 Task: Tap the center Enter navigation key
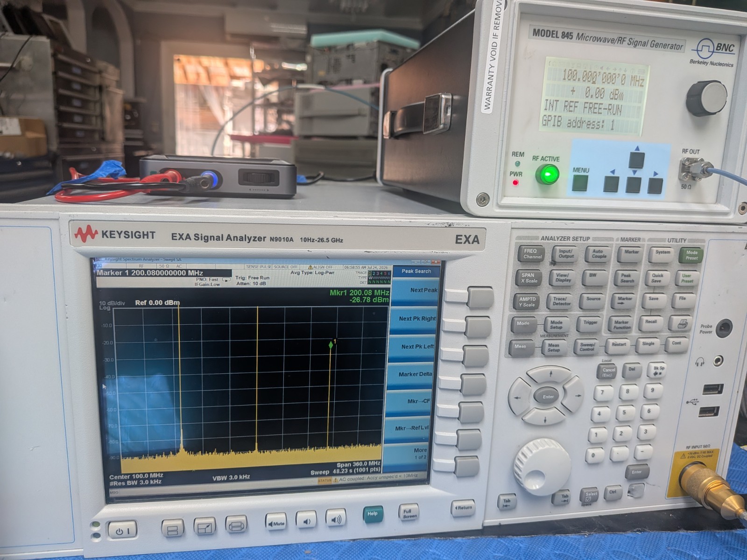[x=547, y=397]
